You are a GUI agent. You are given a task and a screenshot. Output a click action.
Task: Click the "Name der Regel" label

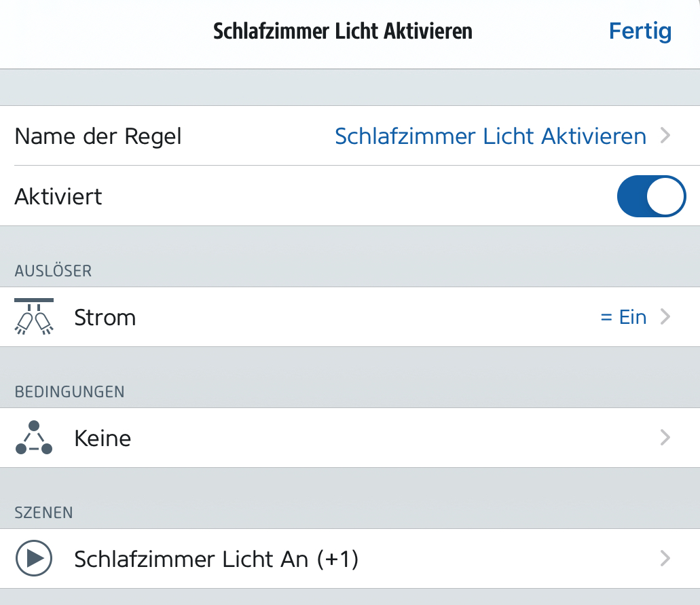(x=98, y=136)
